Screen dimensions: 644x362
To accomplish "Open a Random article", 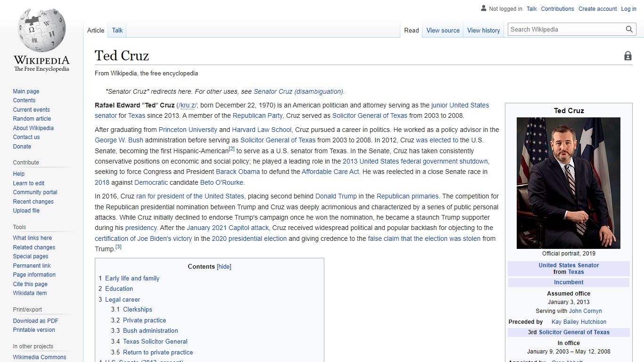I will 32,119.
